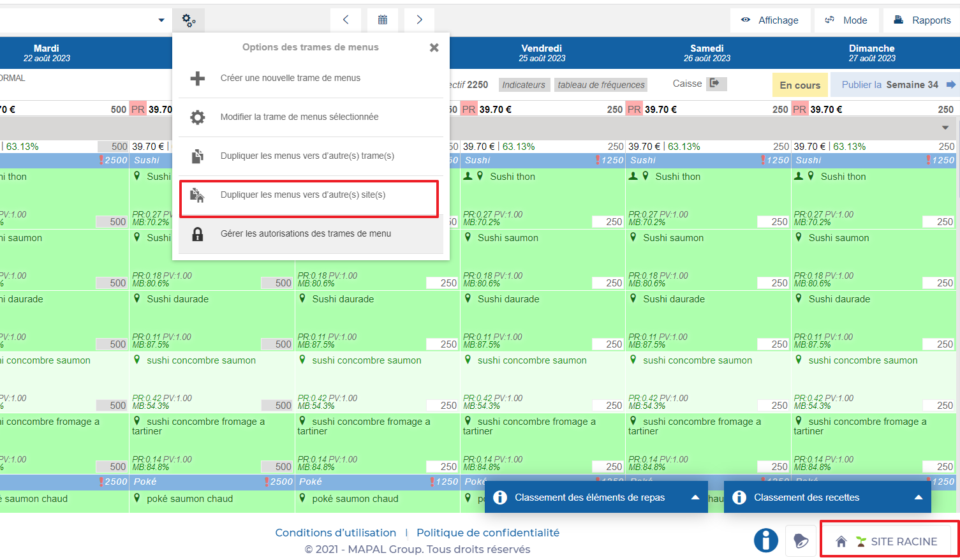This screenshot has height=560, width=960.
Task: Click the blue information circle in the footer
Action: (x=765, y=540)
